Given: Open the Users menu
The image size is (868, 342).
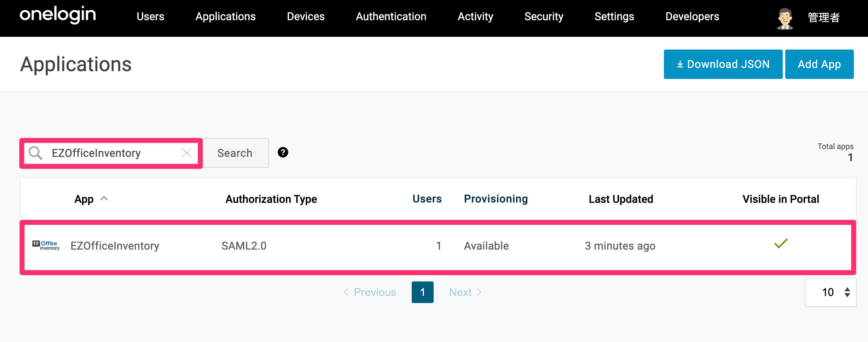Looking at the screenshot, I should (150, 17).
